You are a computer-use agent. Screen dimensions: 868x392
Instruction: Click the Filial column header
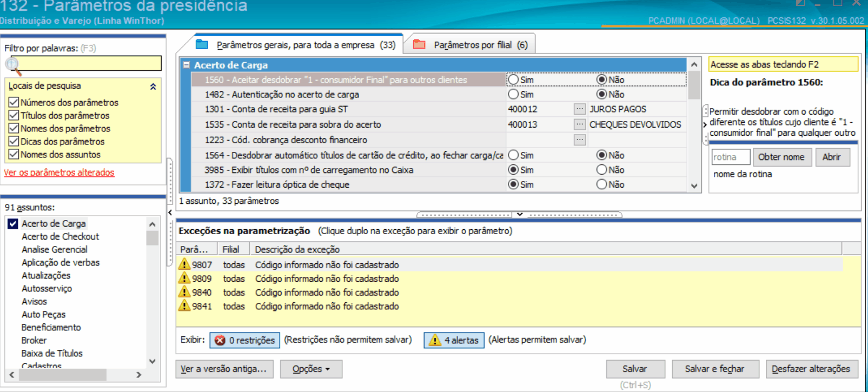(x=233, y=249)
